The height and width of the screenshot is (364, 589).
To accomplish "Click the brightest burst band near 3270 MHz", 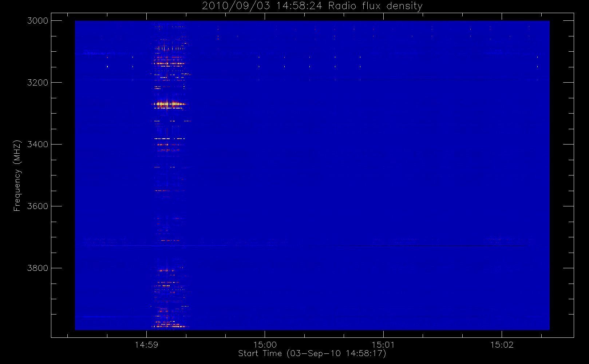I will click(x=169, y=104).
